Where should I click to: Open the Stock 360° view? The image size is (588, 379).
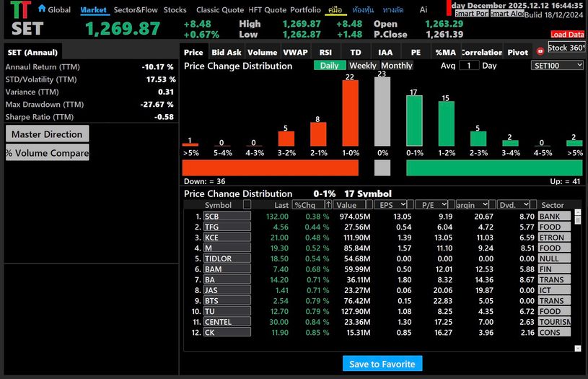tap(567, 48)
